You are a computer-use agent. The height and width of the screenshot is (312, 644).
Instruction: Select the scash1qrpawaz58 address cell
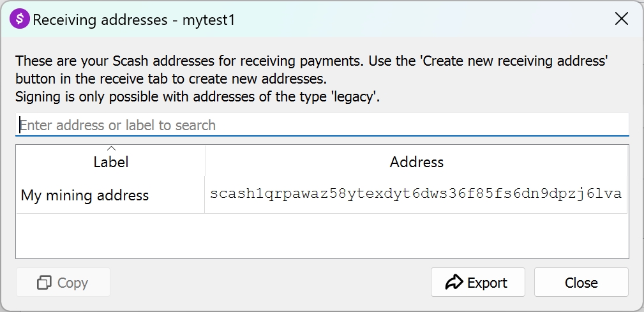416,195
